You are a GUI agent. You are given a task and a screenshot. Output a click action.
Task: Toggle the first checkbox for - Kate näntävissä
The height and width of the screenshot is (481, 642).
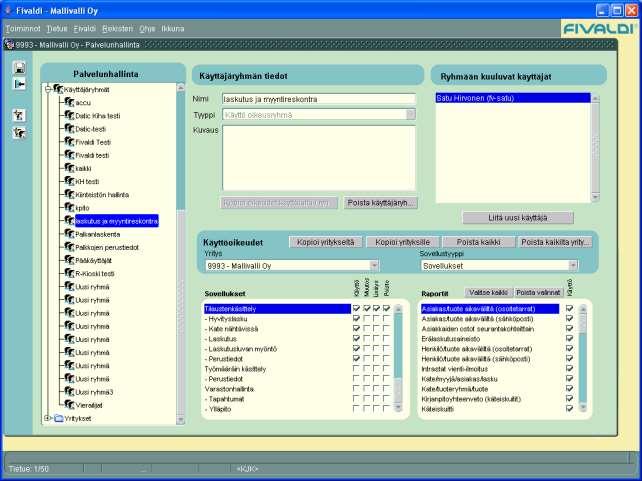coord(356,328)
